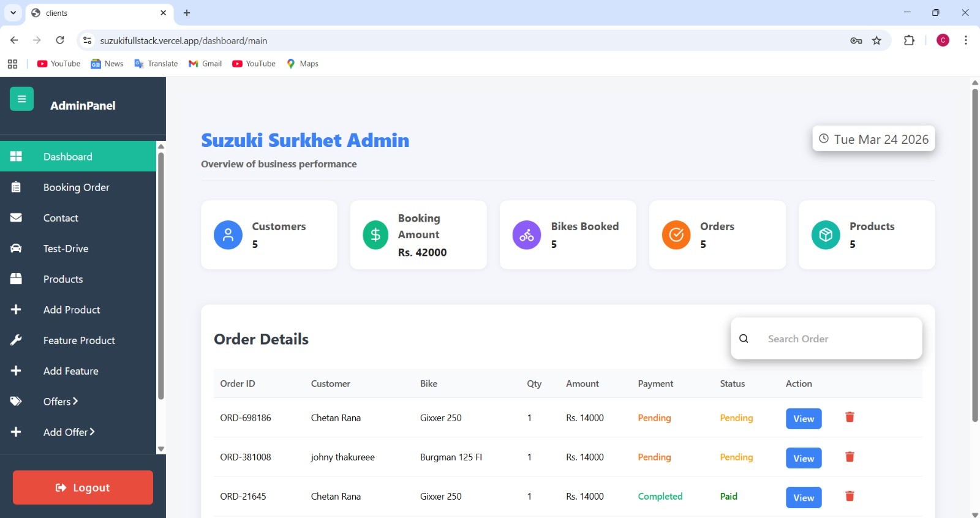Remove order ORD-21645 using trash icon
980x518 pixels.
pyautogui.click(x=850, y=496)
